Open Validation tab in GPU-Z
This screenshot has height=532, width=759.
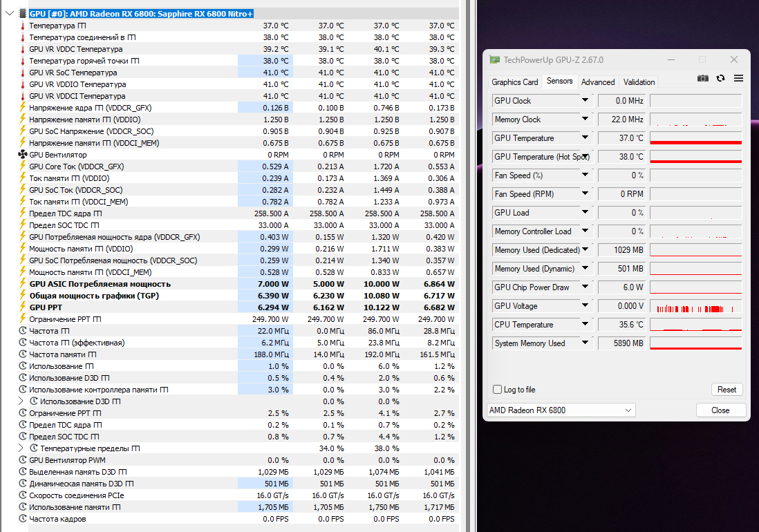(x=639, y=82)
